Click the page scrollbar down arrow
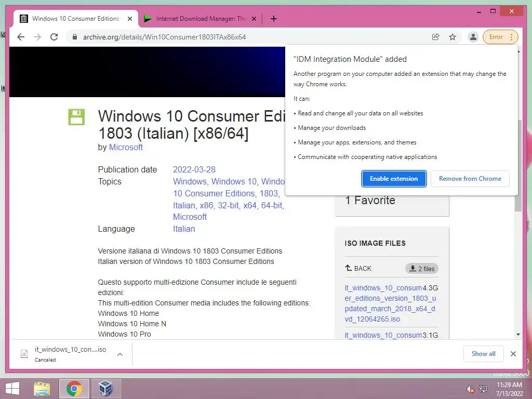The height and width of the screenshot is (399, 532). click(x=518, y=335)
